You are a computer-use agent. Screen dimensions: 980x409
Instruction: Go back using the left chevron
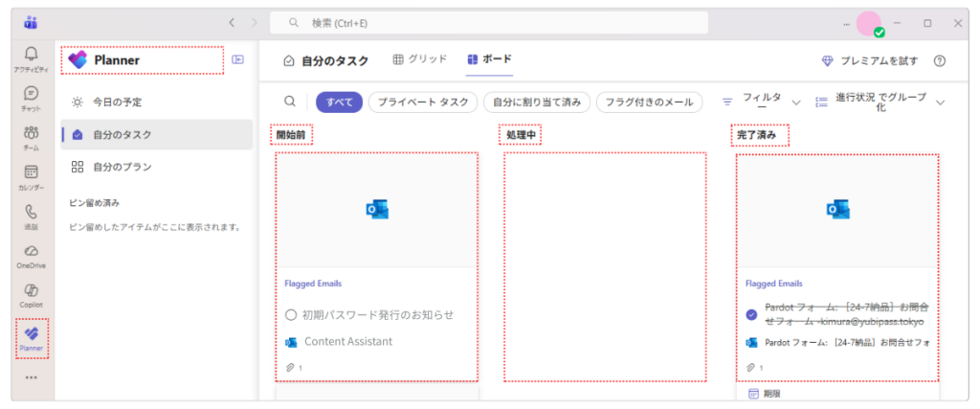click(x=232, y=23)
